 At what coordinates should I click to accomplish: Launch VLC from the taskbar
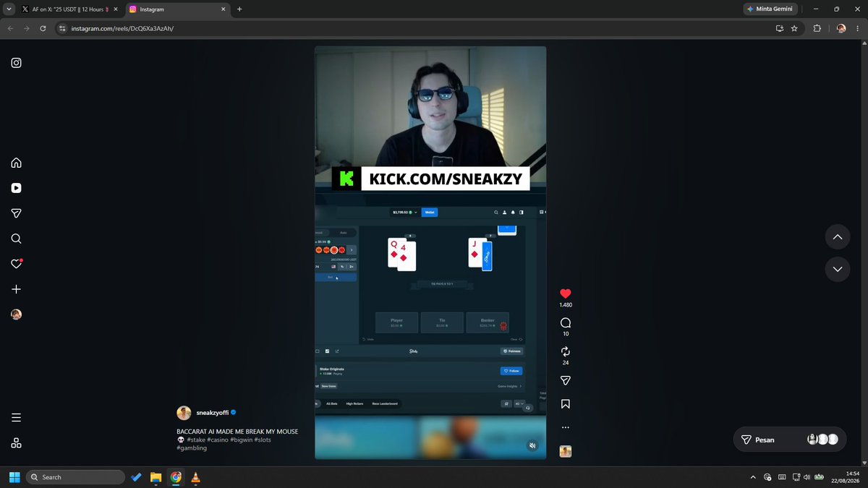(195, 477)
